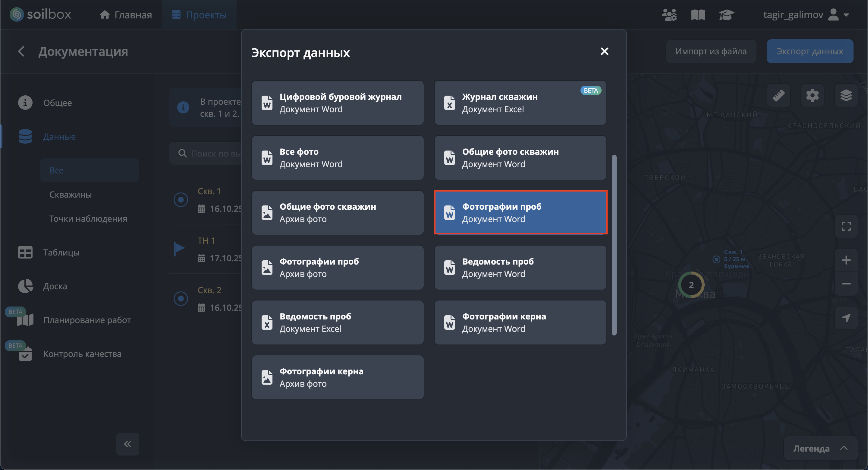
Task: Select Фотографии керна photo archive export
Action: (338, 377)
